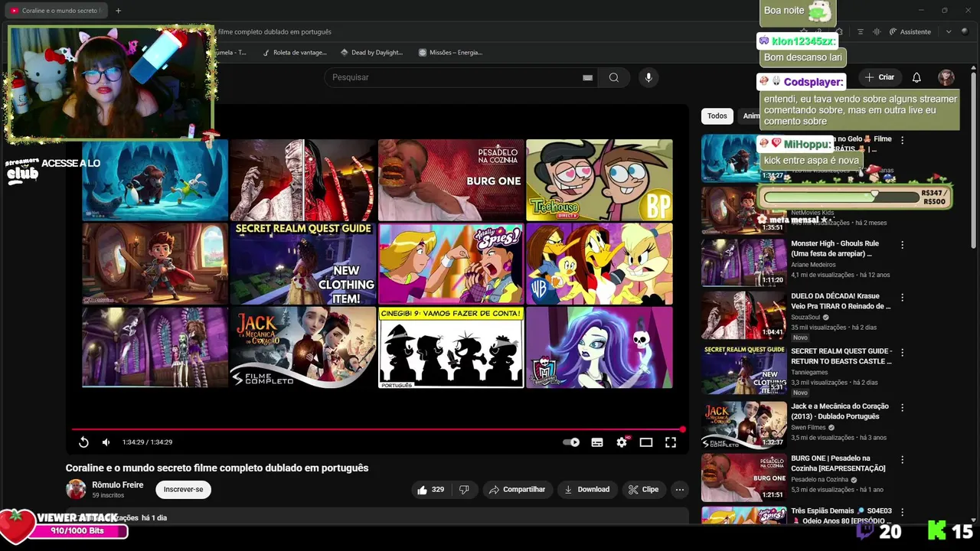
Task: Dislike the video with thumbs down
Action: coord(464,490)
